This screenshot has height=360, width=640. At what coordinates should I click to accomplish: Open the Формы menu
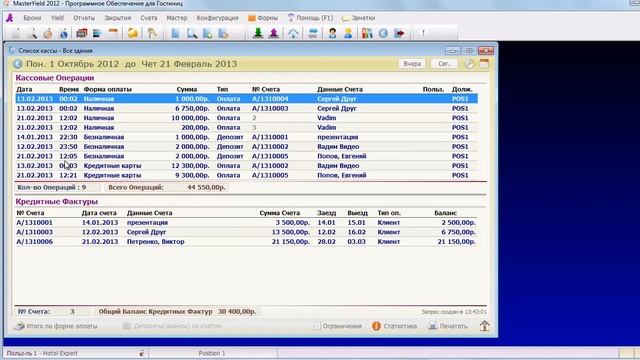click(x=263, y=18)
